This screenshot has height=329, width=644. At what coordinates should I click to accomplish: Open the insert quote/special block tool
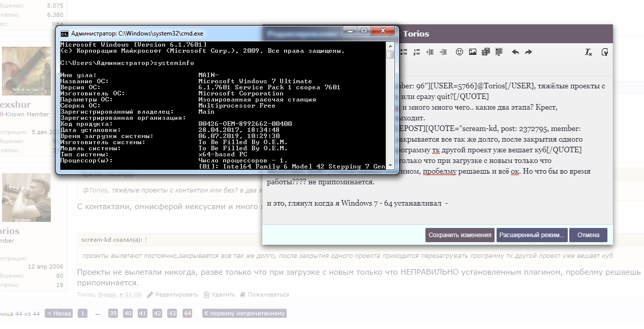pyautogui.click(x=499, y=52)
